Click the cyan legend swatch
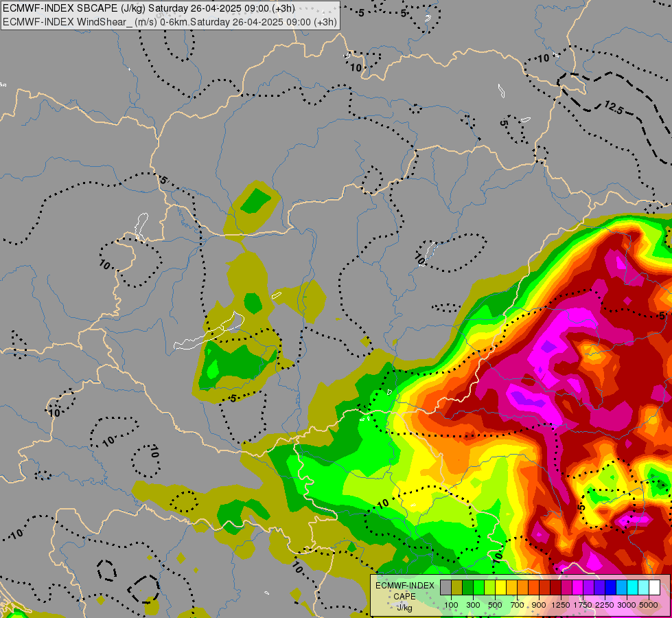The image size is (672, 618). tap(632, 588)
